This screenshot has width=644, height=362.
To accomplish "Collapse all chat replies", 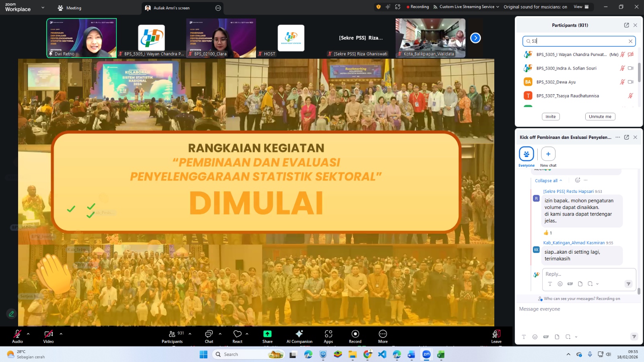I will 548,181.
